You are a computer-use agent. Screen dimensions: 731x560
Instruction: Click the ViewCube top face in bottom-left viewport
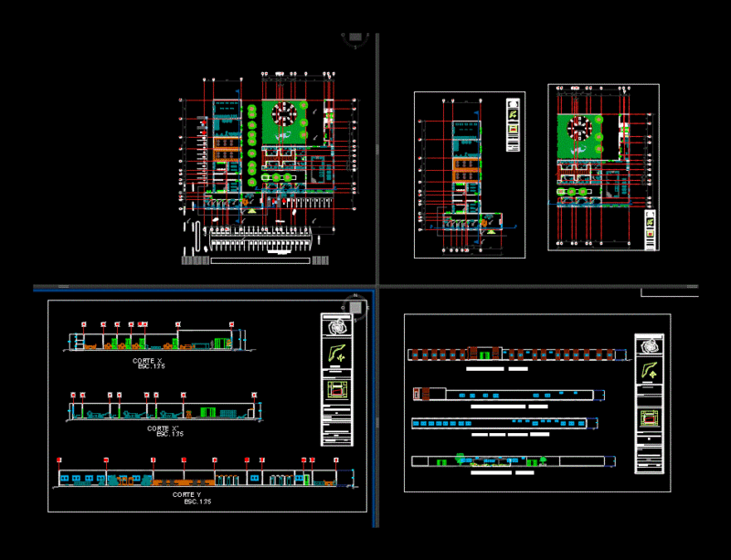[355, 308]
